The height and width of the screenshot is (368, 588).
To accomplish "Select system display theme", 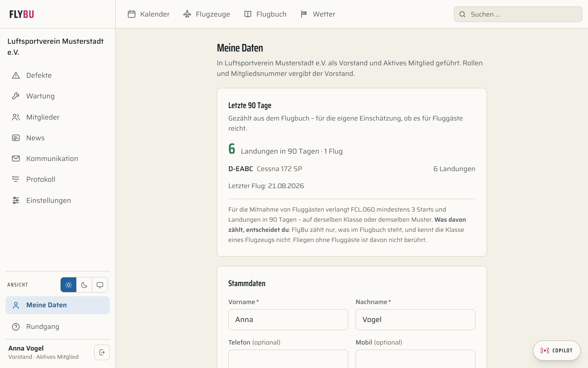I will tap(100, 285).
